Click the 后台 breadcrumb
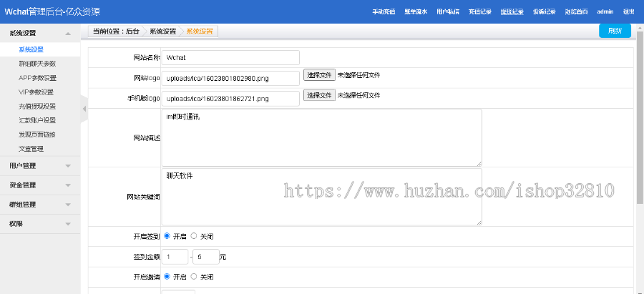Image resolution: width=644 pixels, height=294 pixels. pyautogui.click(x=132, y=31)
